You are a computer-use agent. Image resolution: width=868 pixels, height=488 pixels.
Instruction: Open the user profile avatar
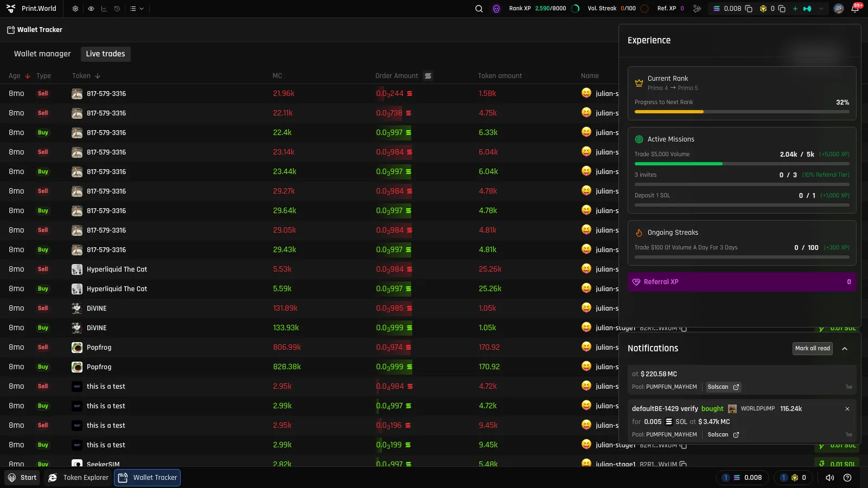click(839, 9)
